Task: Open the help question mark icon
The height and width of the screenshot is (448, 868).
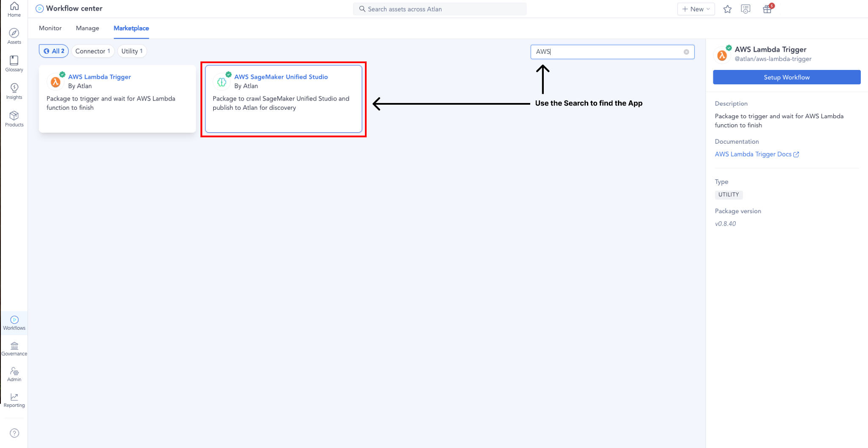Action: tap(14, 433)
